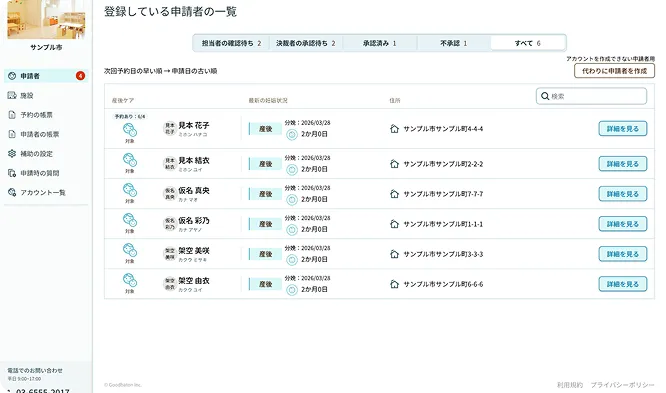Open アカウント一覧 in sidebar
The height and width of the screenshot is (393, 666).
point(46,192)
